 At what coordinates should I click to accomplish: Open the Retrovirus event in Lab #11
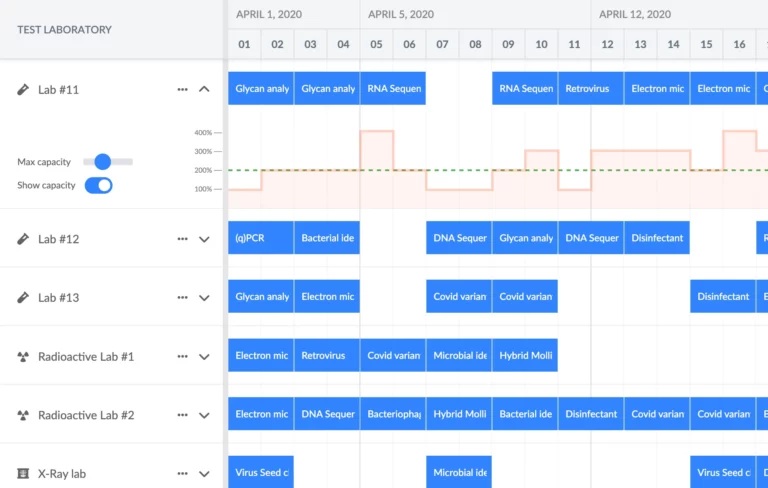[590, 88]
